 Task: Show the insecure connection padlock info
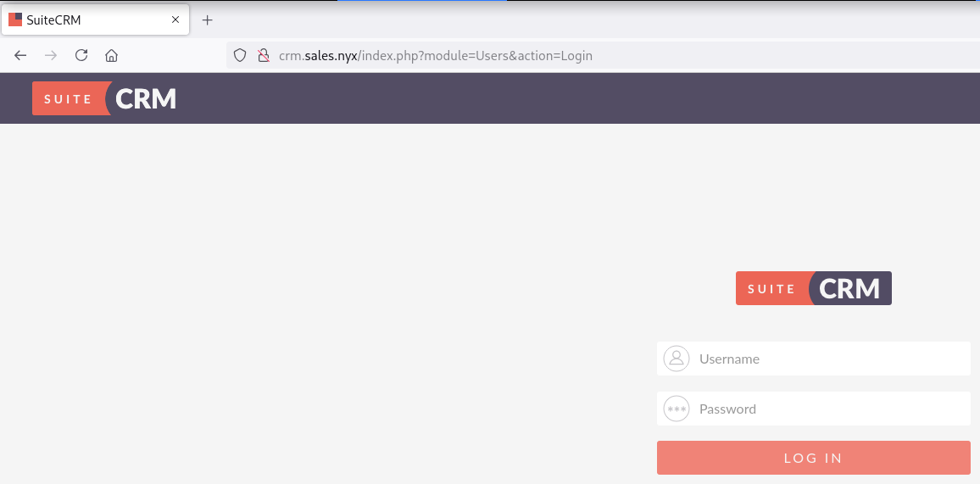(x=262, y=56)
